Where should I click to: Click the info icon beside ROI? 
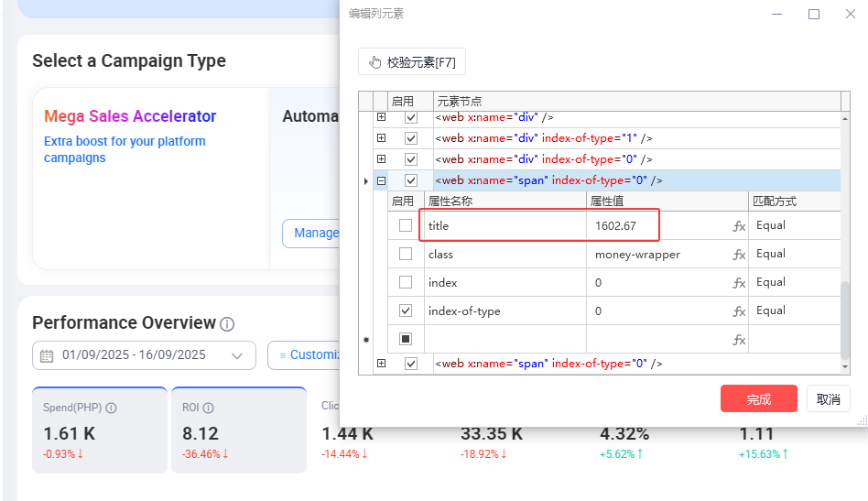coord(208,408)
